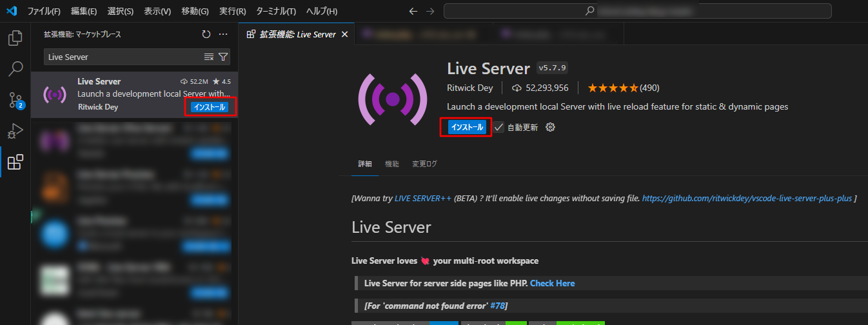The image size is (868, 325).
Task: Click the download count icon next to 52,293,956
Action: [x=517, y=88]
